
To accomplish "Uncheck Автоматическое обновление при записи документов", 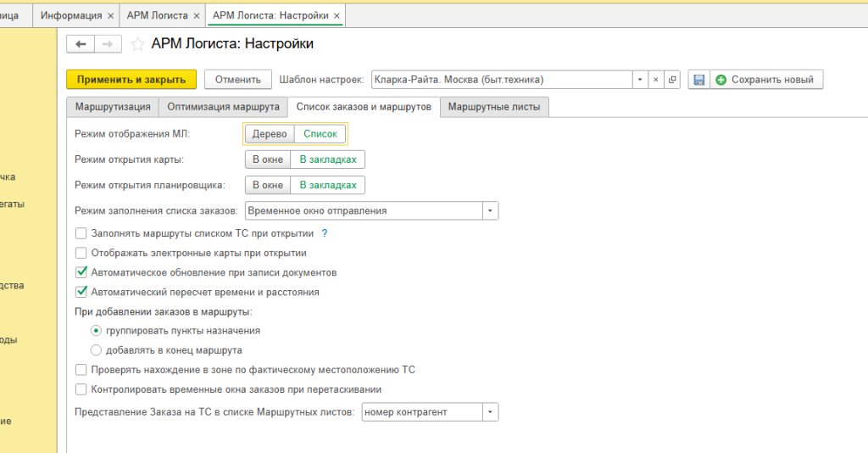I will pos(81,273).
